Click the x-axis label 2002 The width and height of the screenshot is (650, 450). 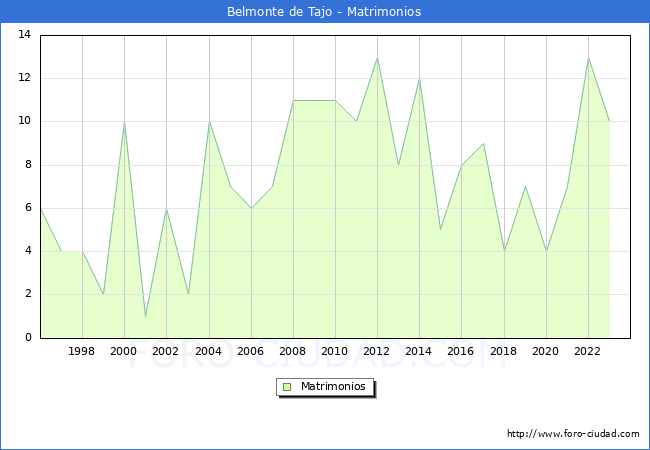pos(165,351)
